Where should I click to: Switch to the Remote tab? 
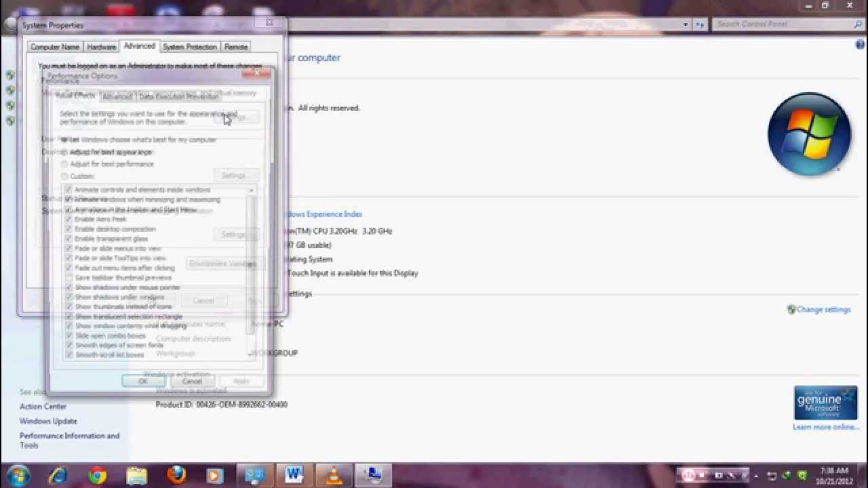236,47
